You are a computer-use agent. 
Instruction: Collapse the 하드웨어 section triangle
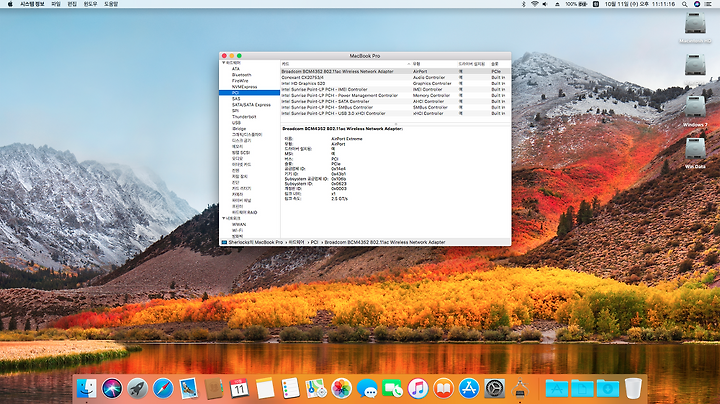pos(224,62)
